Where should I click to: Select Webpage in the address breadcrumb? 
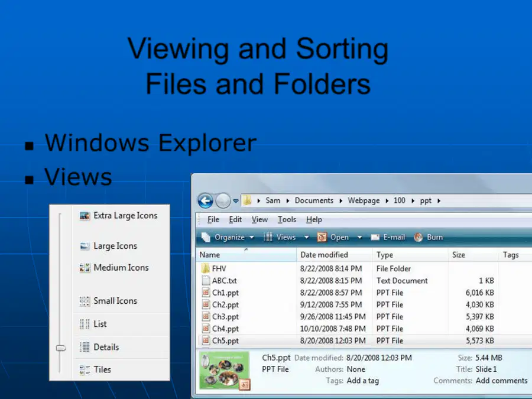coord(364,200)
